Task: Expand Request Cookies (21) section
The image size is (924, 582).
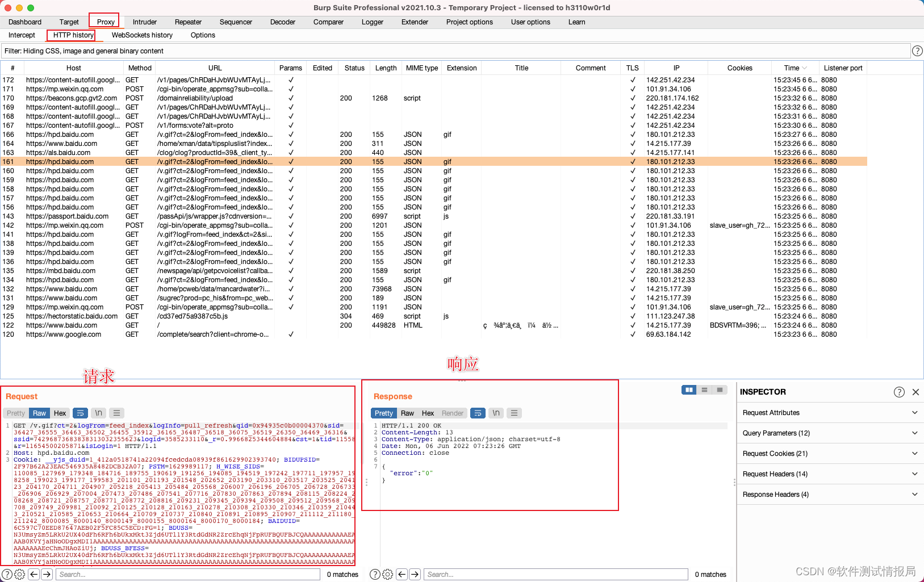Action: [x=830, y=454]
